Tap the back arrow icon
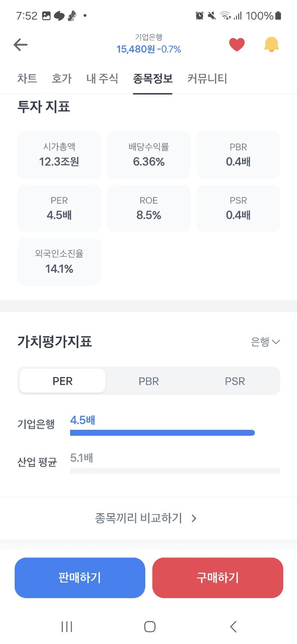Image resolution: width=297 pixels, height=644 pixels. pyautogui.click(x=21, y=44)
